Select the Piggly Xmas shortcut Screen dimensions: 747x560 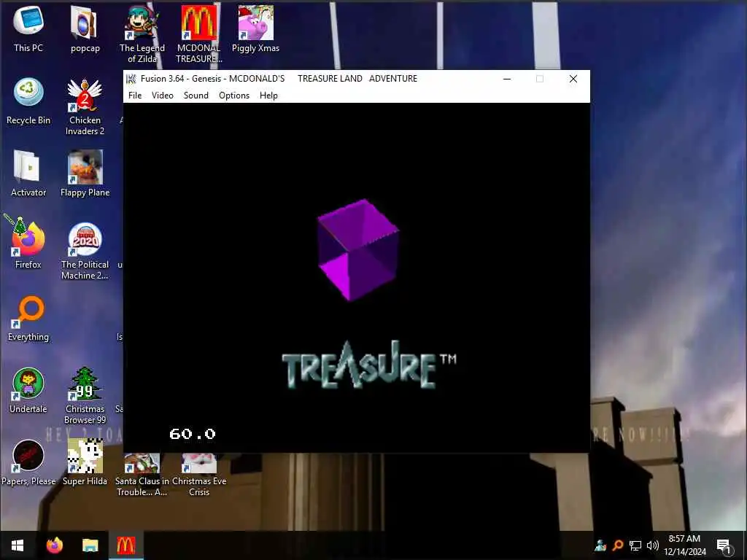pos(255,29)
